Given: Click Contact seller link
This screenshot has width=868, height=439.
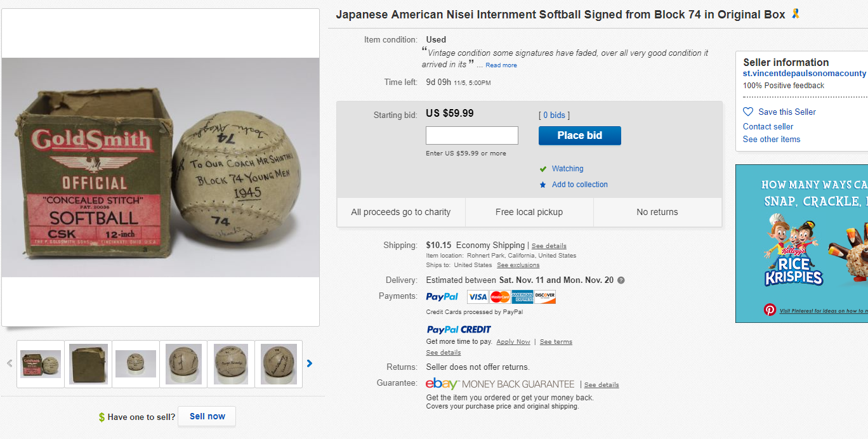Looking at the screenshot, I should click(768, 126).
